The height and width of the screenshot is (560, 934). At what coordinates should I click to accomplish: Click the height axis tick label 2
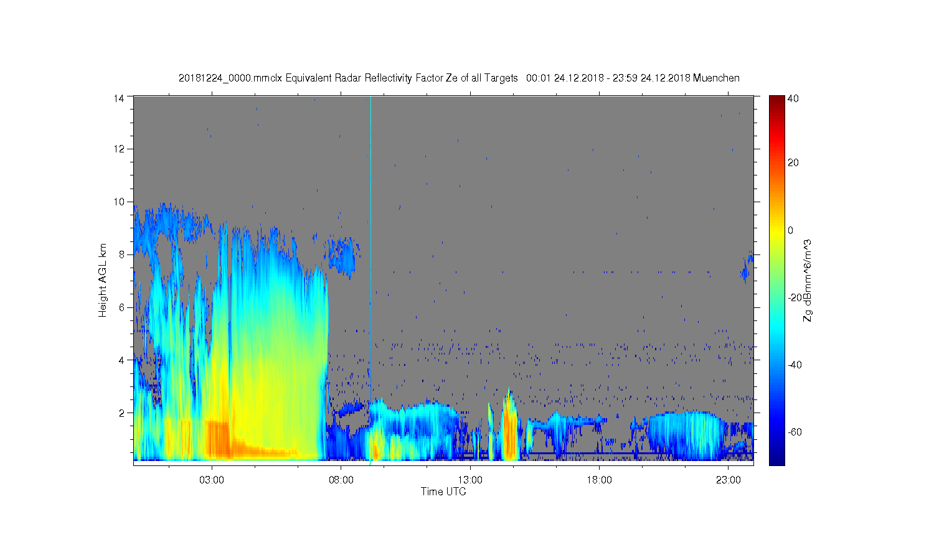click(x=121, y=413)
